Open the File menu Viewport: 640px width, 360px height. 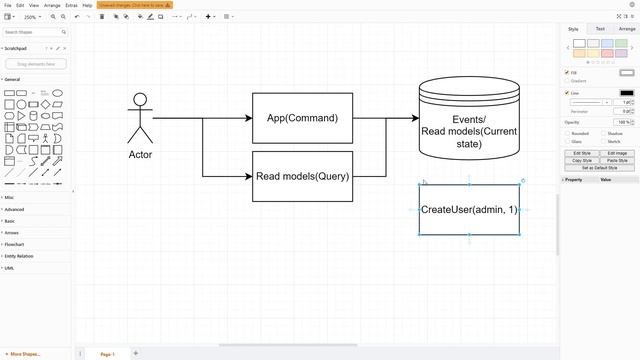(x=8, y=5)
